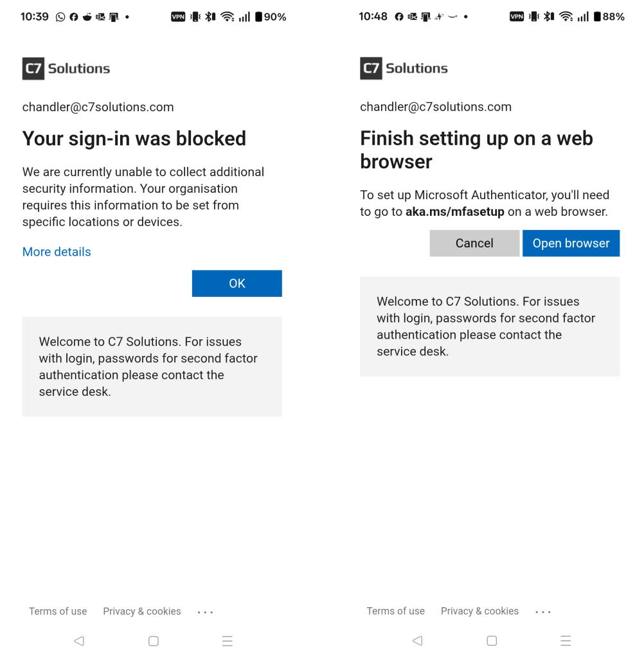Open Terms of use on Finish setting up screen
Viewport: 644px width, 658px height.
pos(396,611)
